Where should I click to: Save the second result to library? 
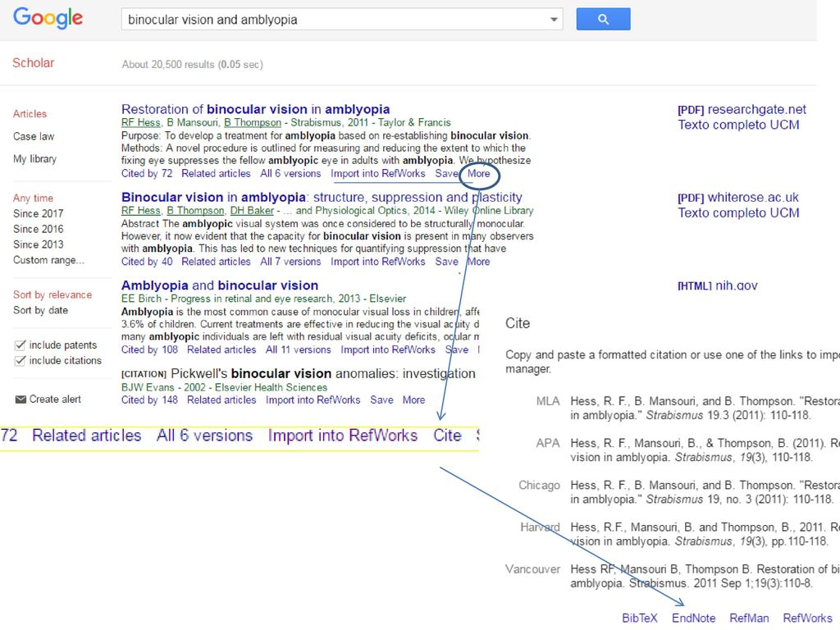coord(447,262)
